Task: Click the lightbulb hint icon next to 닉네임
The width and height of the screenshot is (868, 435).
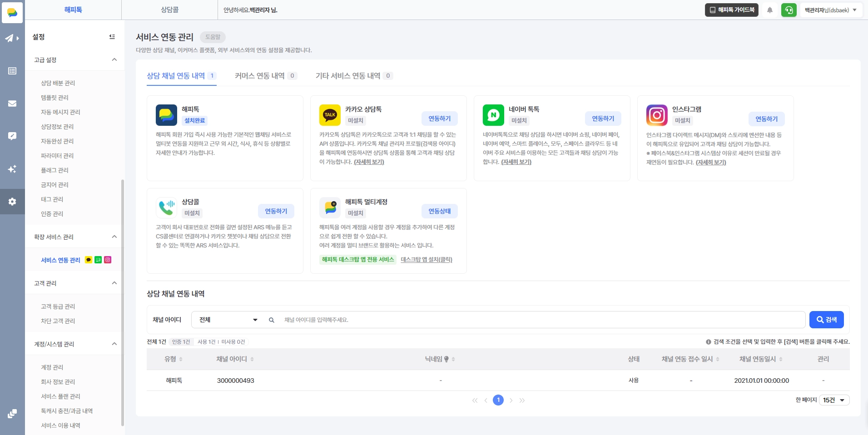Action: [x=446, y=359]
